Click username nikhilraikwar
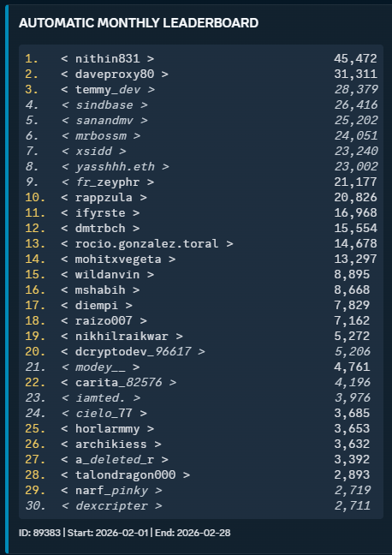The image size is (392, 555). (x=122, y=337)
